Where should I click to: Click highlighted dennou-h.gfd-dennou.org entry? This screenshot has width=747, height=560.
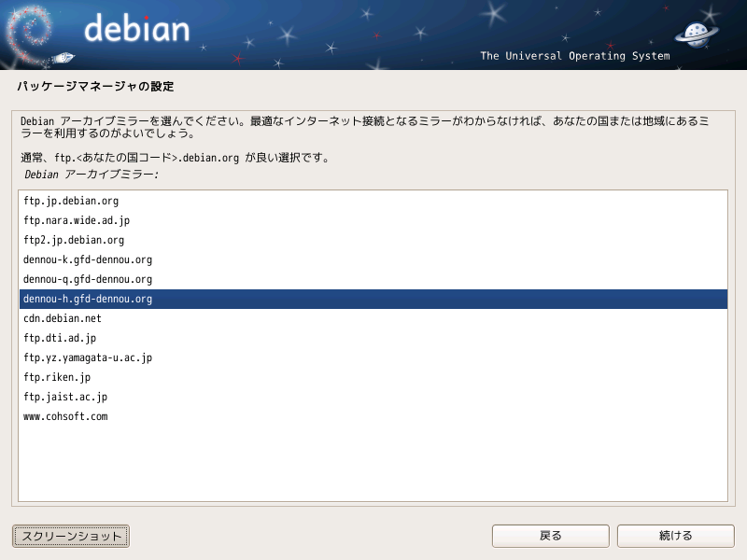click(373, 299)
